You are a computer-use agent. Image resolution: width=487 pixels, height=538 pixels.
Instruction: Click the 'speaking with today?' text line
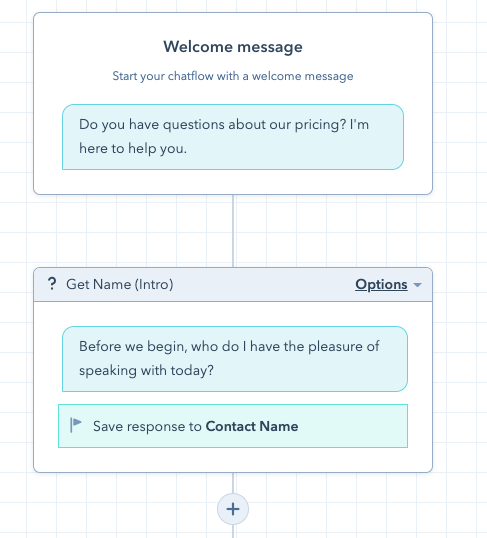coord(146,371)
